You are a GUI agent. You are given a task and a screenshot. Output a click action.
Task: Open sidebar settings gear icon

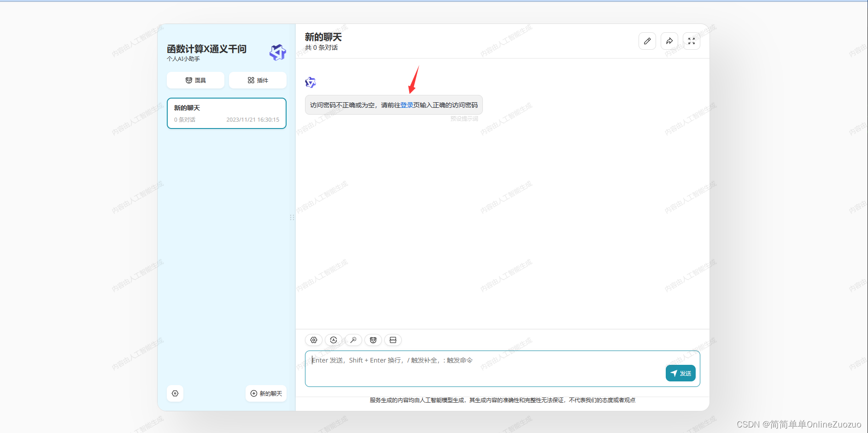tap(175, 393)
